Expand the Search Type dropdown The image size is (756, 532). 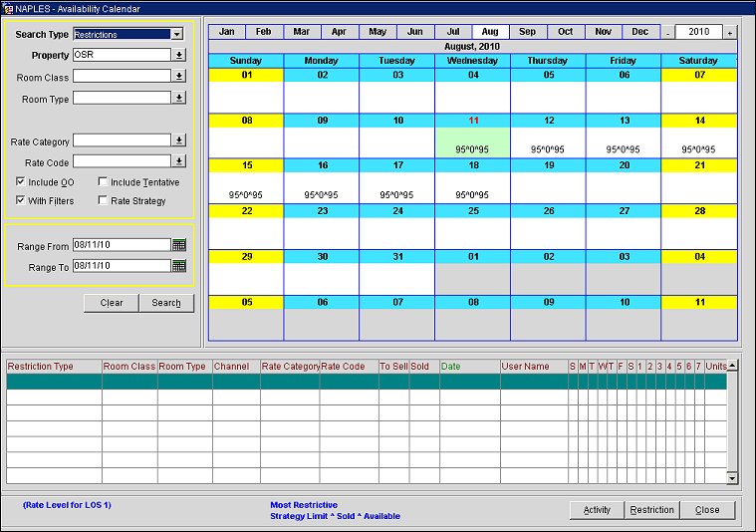[177, 34]
